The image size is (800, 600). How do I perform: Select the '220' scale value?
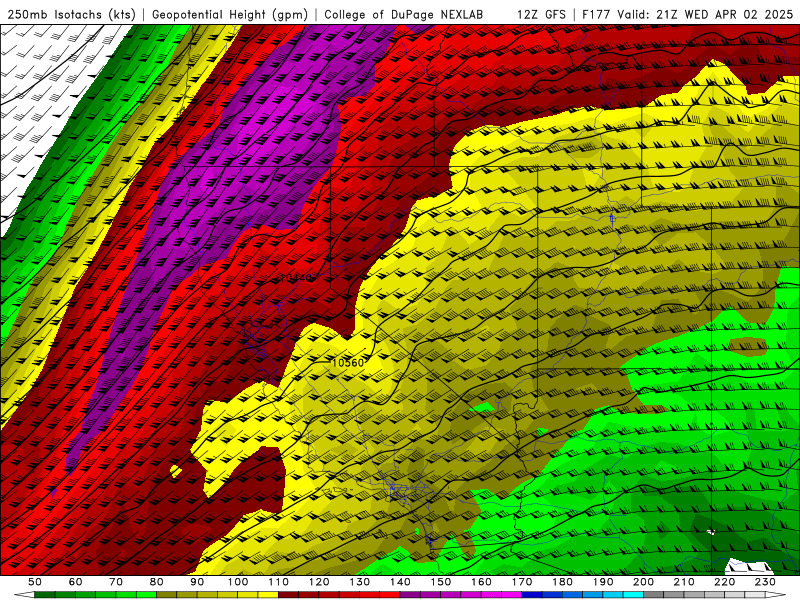coord(724,582)
